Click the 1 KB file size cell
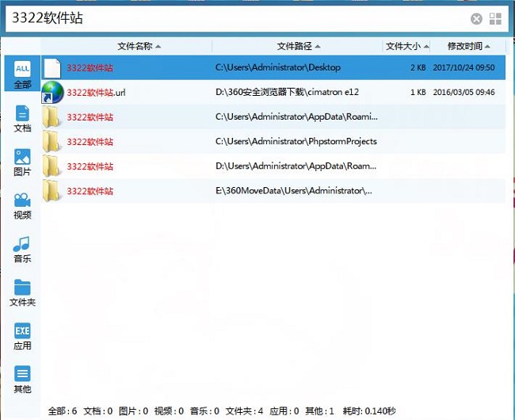Screen dimensions: 515x420 click(418, 92)
